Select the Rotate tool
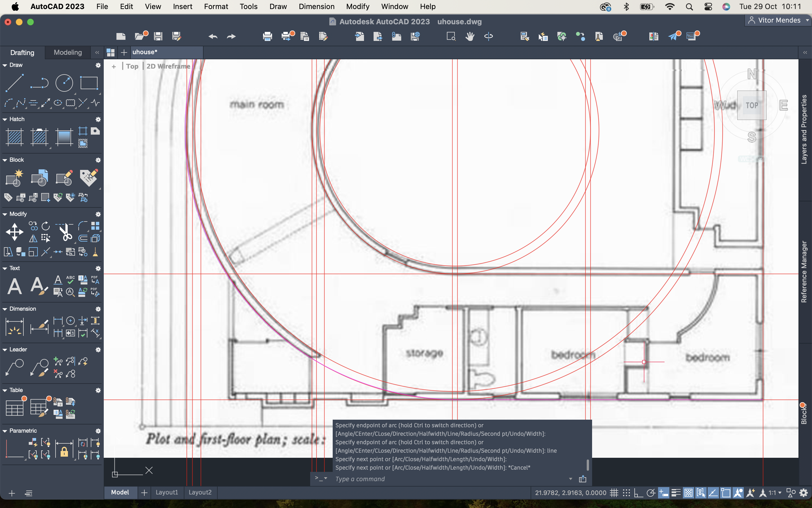The image size is (812, 508). [x=46, y=226]
